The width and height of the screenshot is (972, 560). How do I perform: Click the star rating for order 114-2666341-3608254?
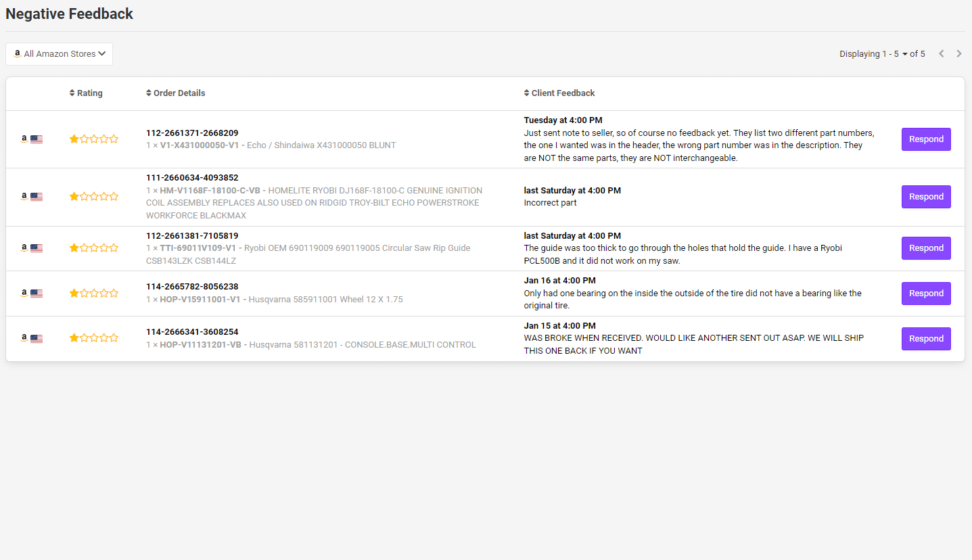pos(94,338)
